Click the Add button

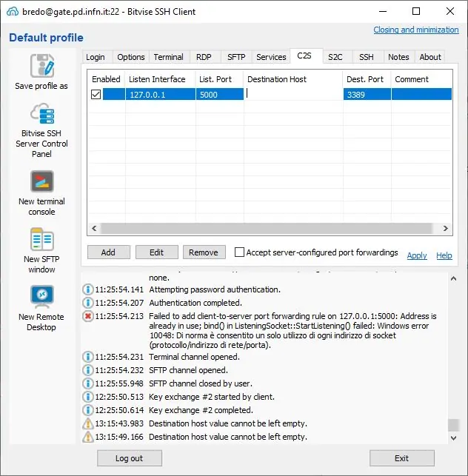point(108,252)
